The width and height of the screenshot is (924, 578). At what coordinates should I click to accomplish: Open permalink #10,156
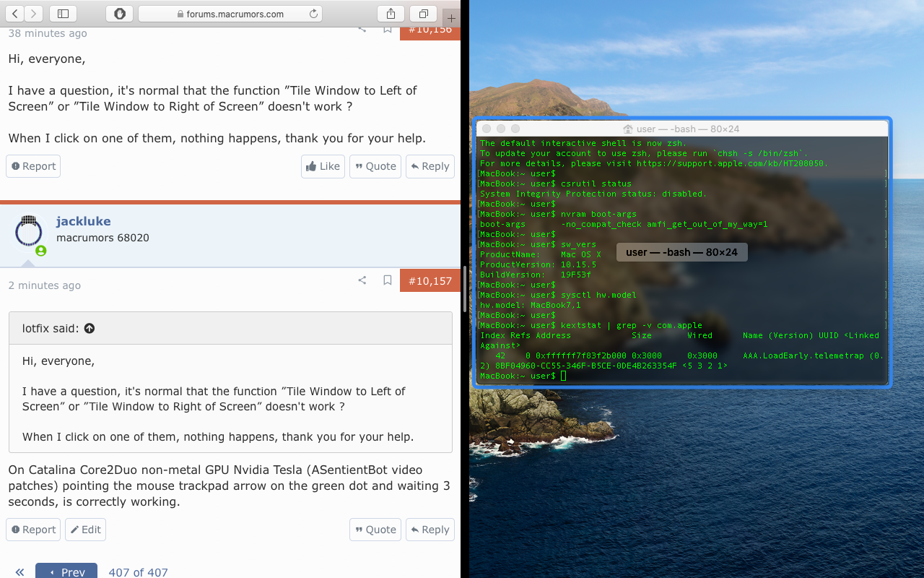(x=430, y=33)
